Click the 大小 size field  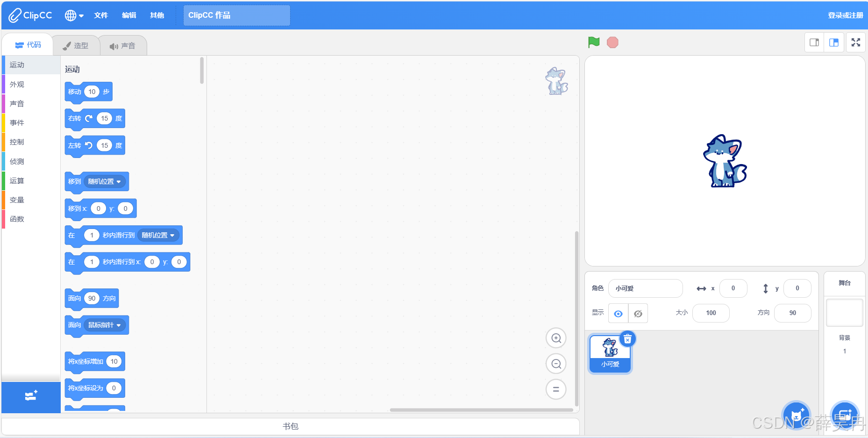tap(711, 313)
